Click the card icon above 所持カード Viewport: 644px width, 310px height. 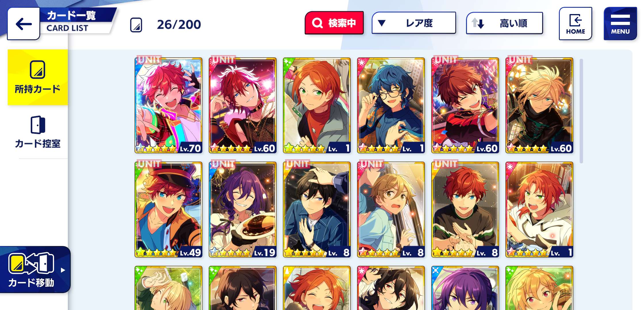[x=38, y=69]
